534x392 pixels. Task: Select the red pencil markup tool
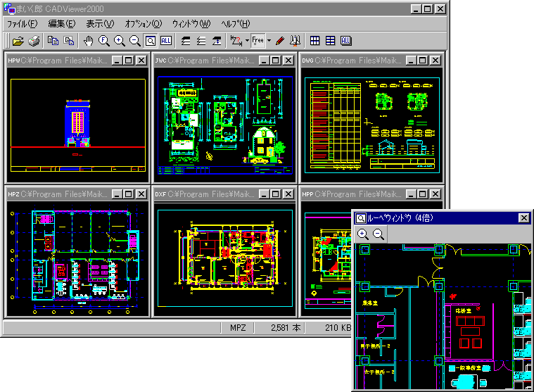tap(280, 41)
